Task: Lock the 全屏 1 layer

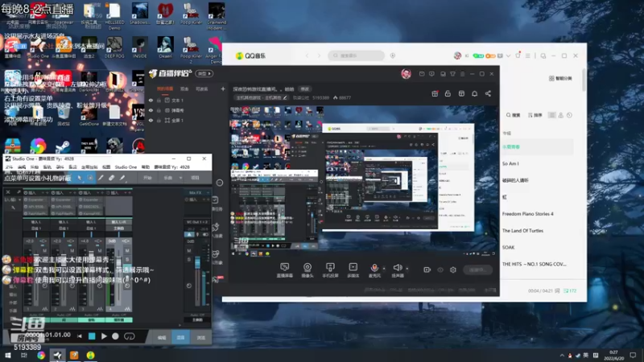Action: tap(159, 120)
